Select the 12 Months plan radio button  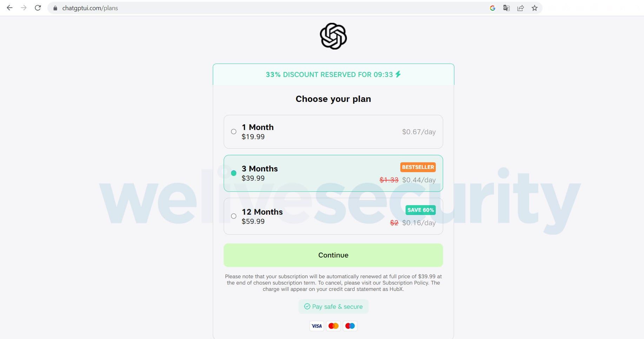point(234,216)
